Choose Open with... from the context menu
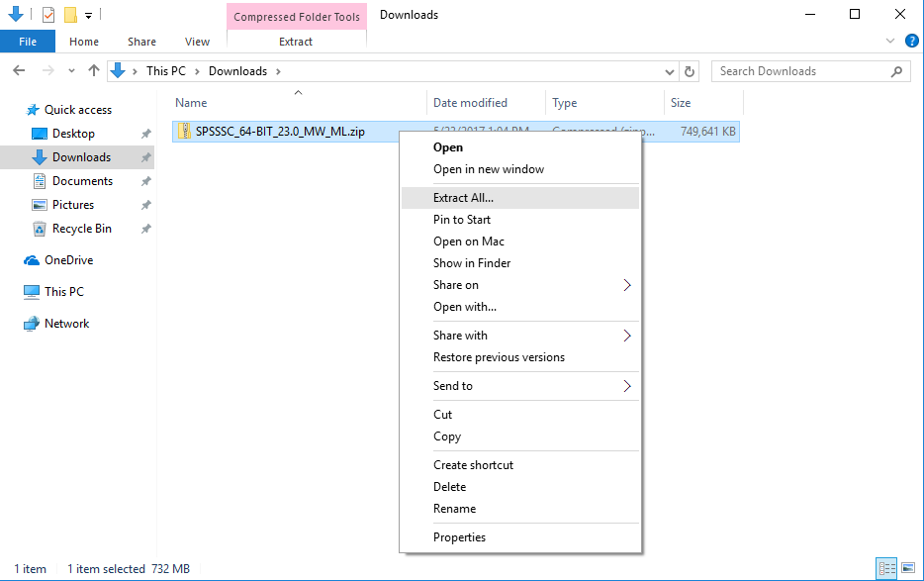This screenshot has height=581, width=924. click(464, 307)
